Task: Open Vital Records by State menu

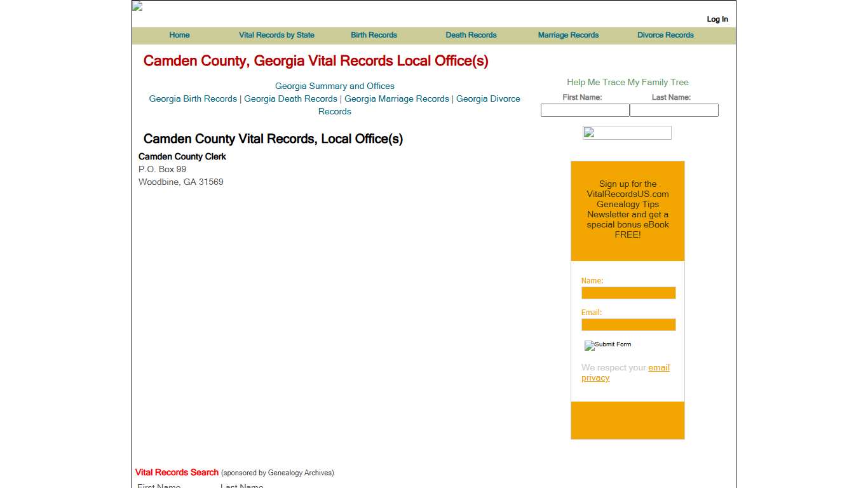Action: 276,35
